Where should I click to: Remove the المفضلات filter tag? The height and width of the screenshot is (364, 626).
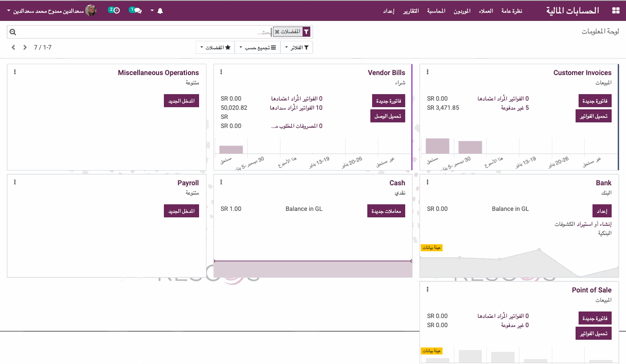click(277, 32)
